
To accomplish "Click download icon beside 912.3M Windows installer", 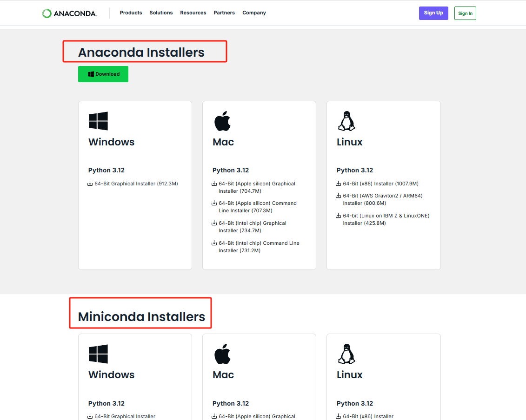I will 90,184.
